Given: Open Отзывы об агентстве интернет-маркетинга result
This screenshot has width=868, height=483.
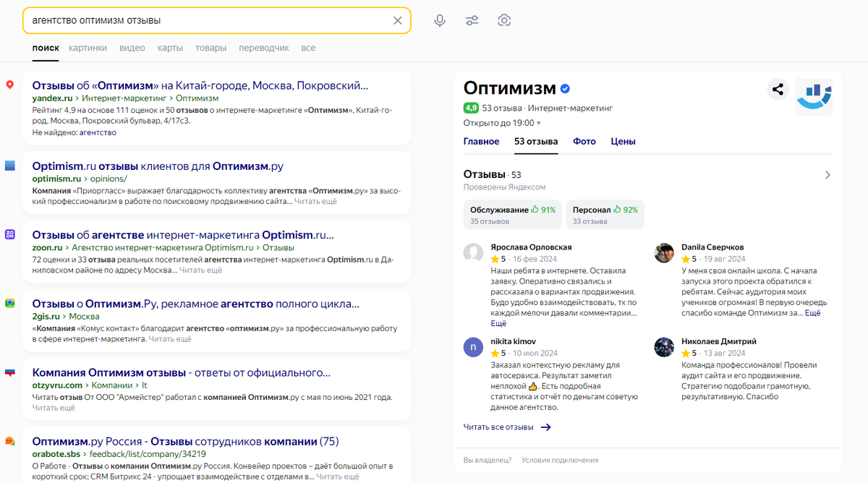Looking at the screenshot, I should (x=184, y=235).
